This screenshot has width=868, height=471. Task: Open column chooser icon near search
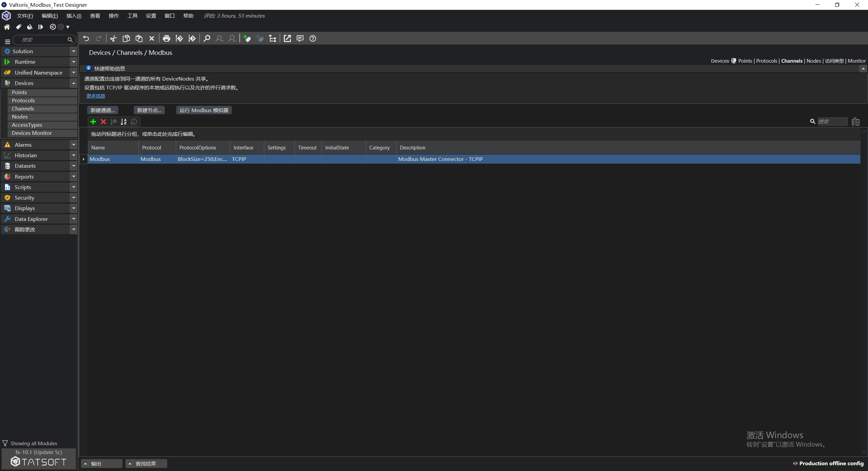(x=855, y=122)
